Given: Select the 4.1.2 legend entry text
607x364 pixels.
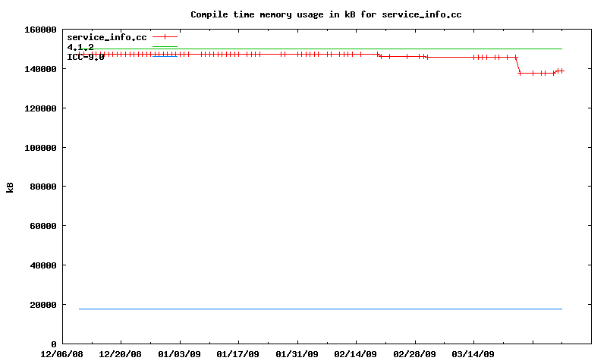Looking at the screenshot, I should coord(80,47).
